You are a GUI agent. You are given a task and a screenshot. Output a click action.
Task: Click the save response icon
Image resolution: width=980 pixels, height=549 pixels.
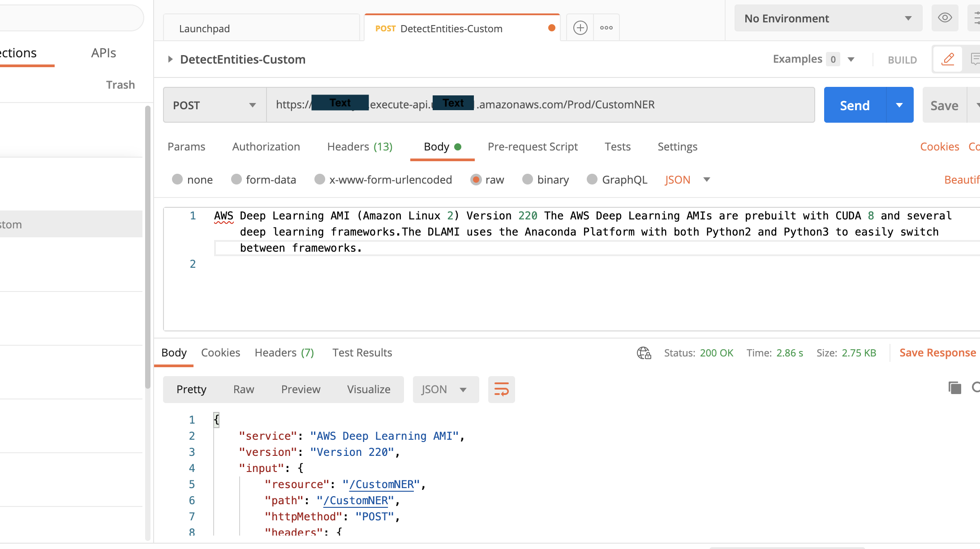[x=937, y=352]
